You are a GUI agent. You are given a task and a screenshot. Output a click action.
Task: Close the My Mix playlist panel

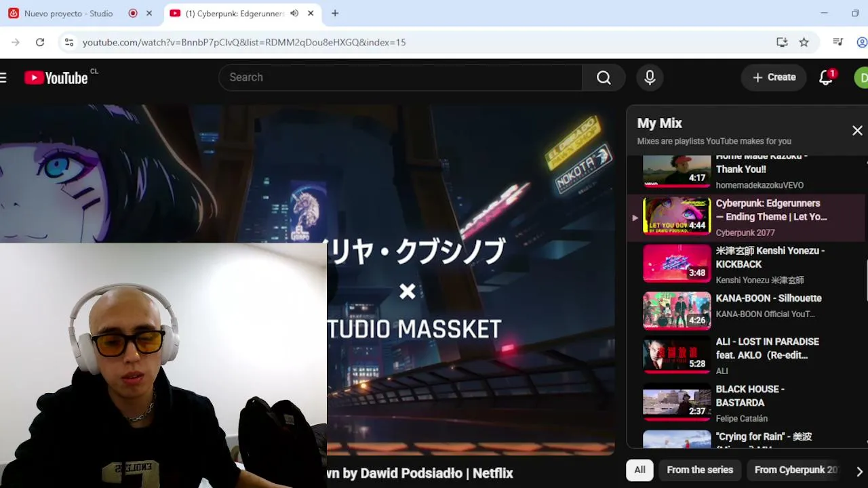857,131
